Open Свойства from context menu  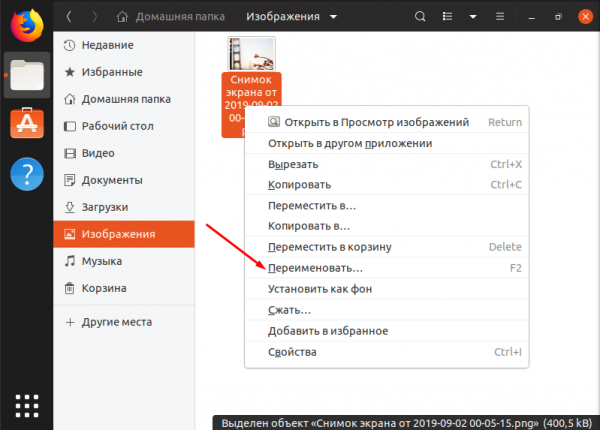click(x=386, y=352)
